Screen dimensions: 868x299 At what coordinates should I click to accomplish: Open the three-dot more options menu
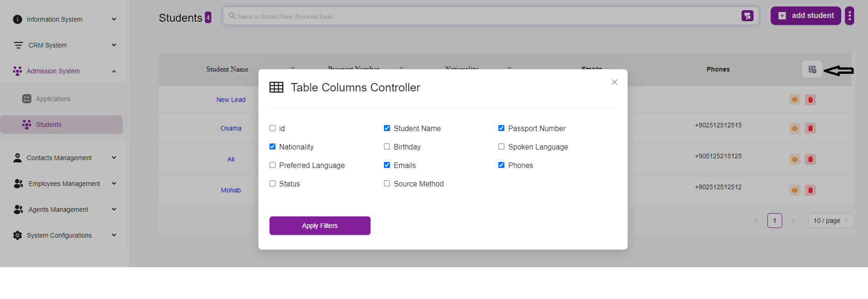click(x=850, y=16)
